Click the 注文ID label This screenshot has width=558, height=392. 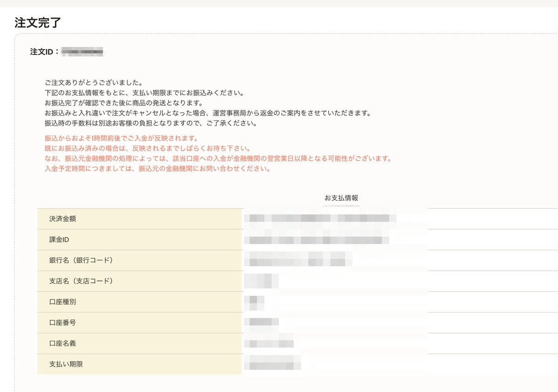coord(42,52)
